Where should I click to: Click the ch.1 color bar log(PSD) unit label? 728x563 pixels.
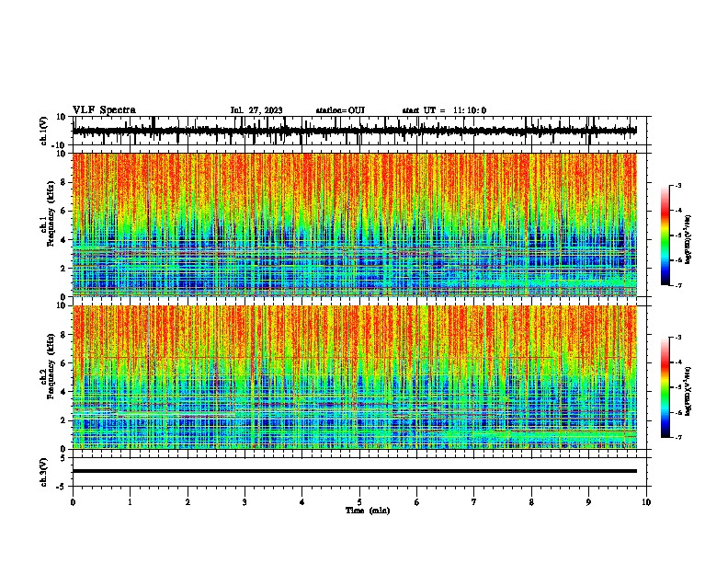[688, 239]
